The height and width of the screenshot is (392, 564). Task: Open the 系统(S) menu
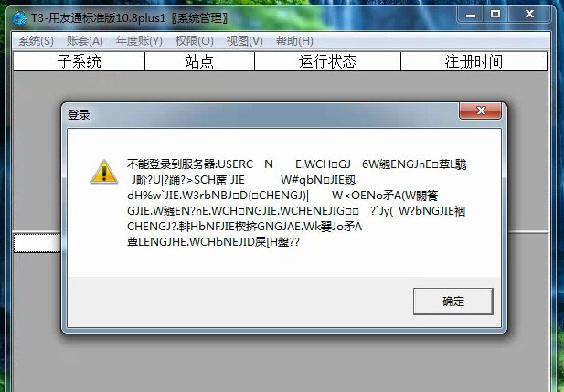(36, 41)
